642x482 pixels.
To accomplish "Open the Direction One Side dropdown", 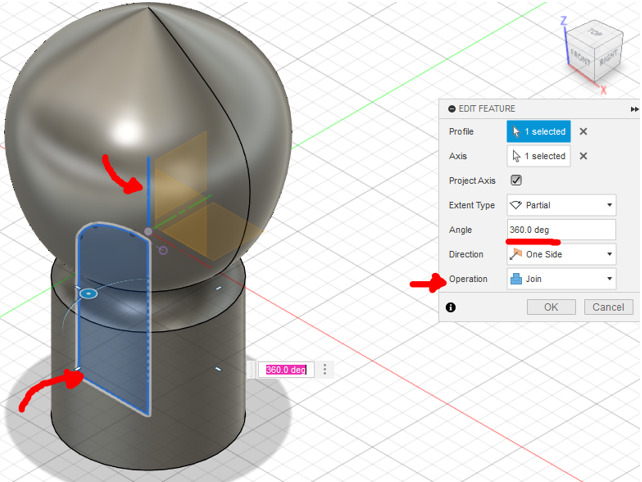I will 561,254.
